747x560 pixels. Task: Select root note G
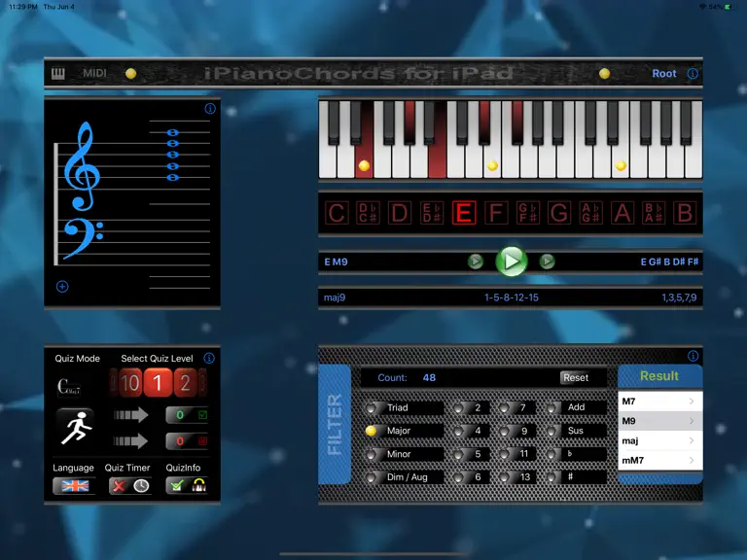559,213
